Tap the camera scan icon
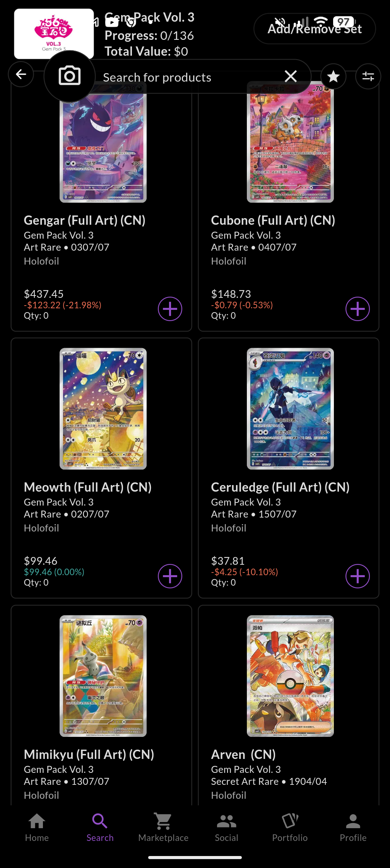The height and width of the screenshot is (868, 390). [70, 76]
